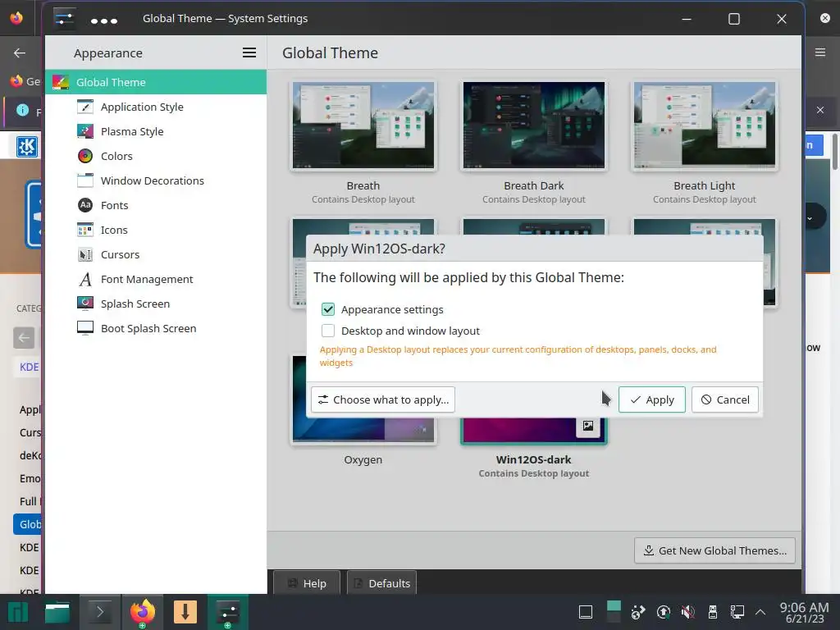The image size is (840, 630).
Task: Open Fonts settings page
Action: 156,205
